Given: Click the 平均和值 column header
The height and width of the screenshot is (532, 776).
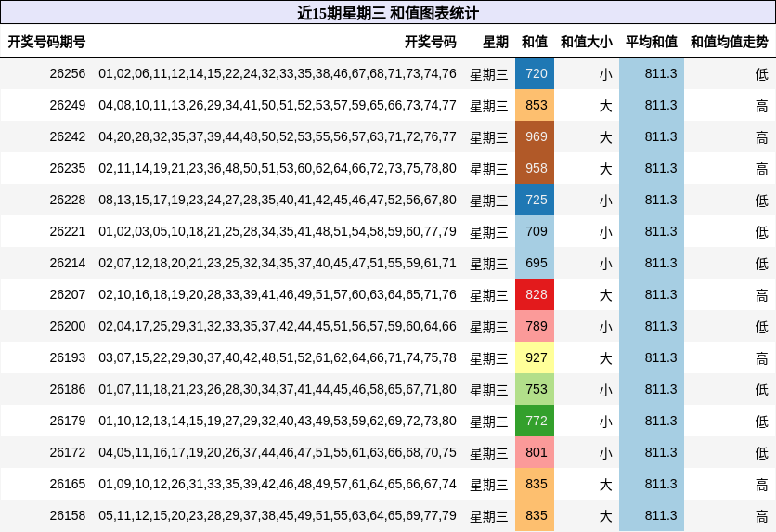Looking at the screenshot, I should pyautogui.click(x=652, y=42).
